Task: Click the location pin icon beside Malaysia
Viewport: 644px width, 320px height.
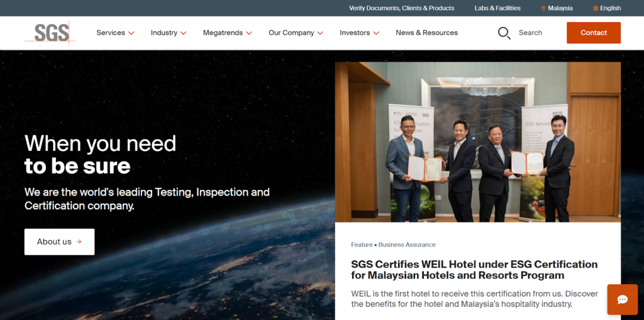Action: point(543,8)
